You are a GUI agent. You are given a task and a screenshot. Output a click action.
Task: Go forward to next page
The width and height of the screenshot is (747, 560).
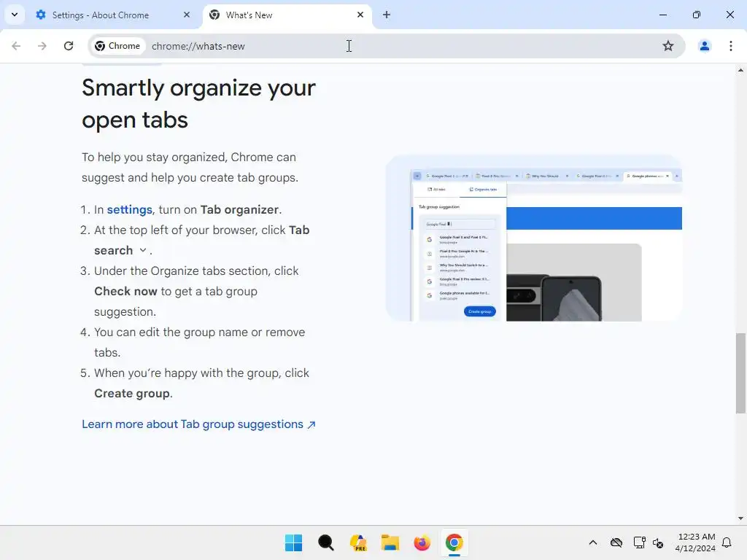(x=42, y=46)
